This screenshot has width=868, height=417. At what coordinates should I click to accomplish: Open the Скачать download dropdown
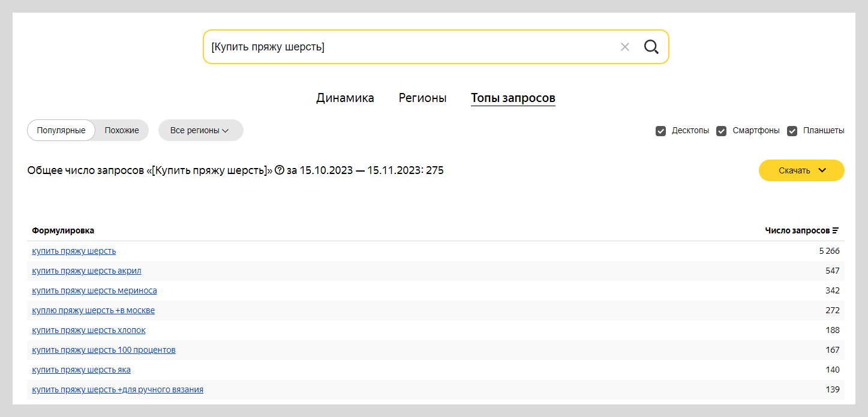coord(801,170)
